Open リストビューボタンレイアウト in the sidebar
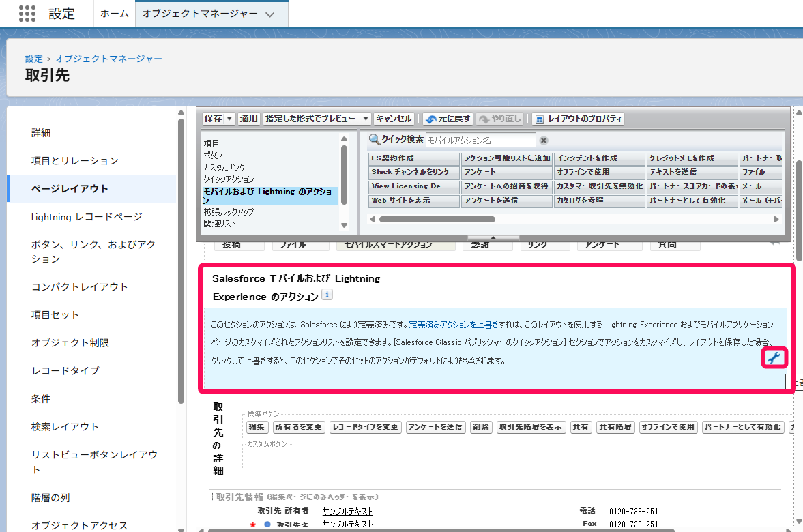This screenshot has height=532, width=803. click(94, 461)
